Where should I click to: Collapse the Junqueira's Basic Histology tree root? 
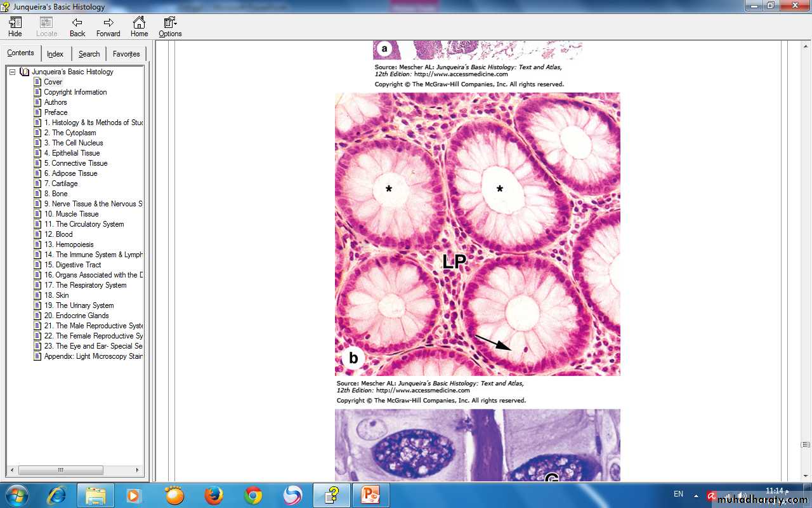[x=12, y=72]
